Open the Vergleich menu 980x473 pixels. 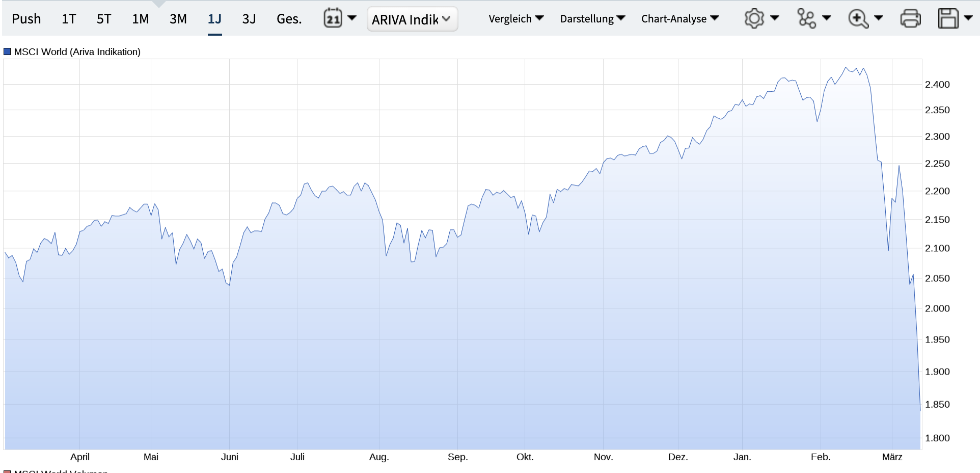click(x=515, y=19)
